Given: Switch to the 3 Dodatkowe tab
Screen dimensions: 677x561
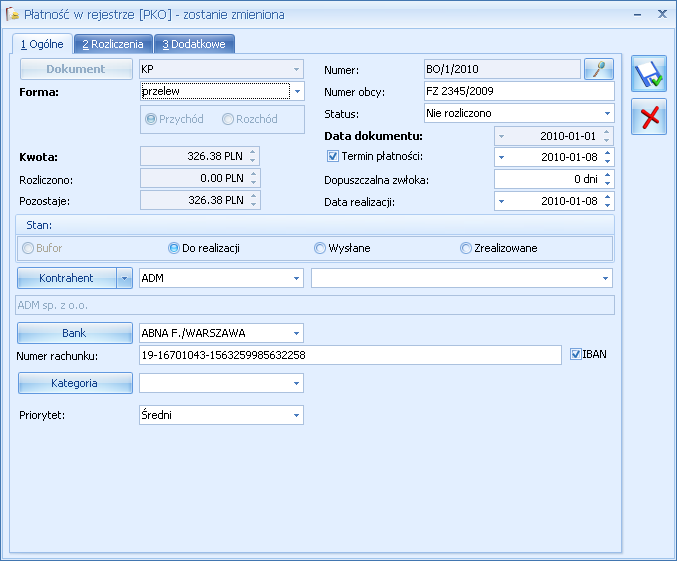Looking at the screenshot, I should pyautogui.click(x=194, y=44).
